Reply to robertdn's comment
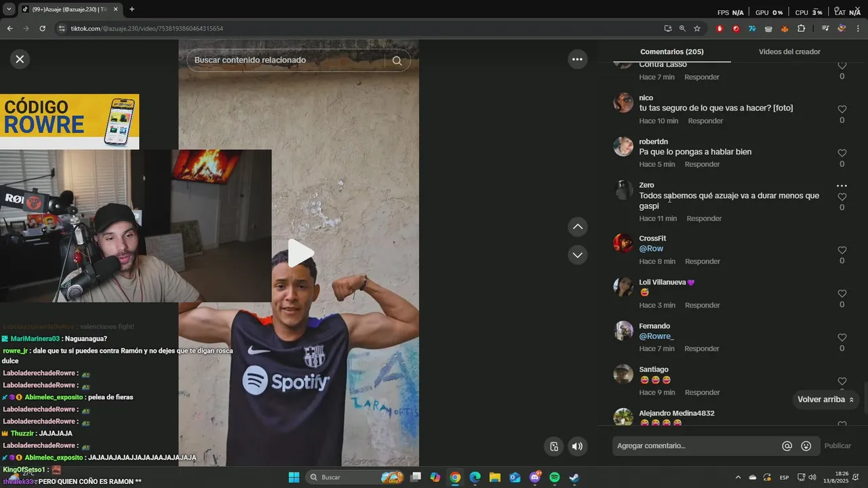Image resolution: width=868 pixels, height=488 pixels. tap(702, 164)
